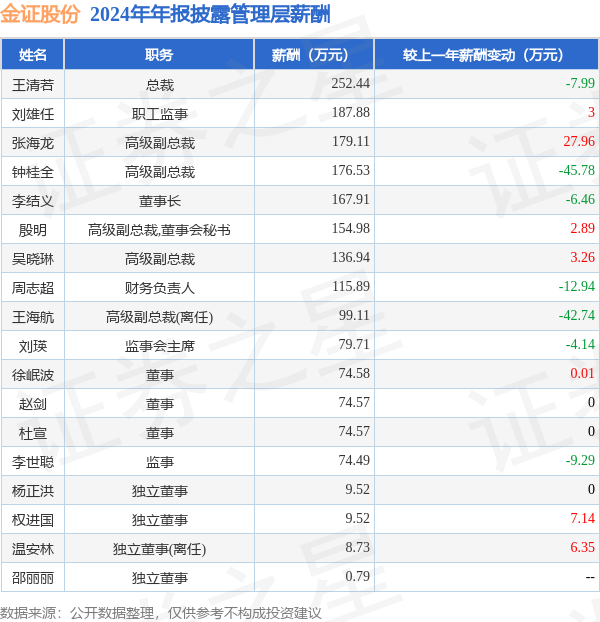Screen dimensions: 600x622
Task: Select the name 王清若
Action: (33, 85)
